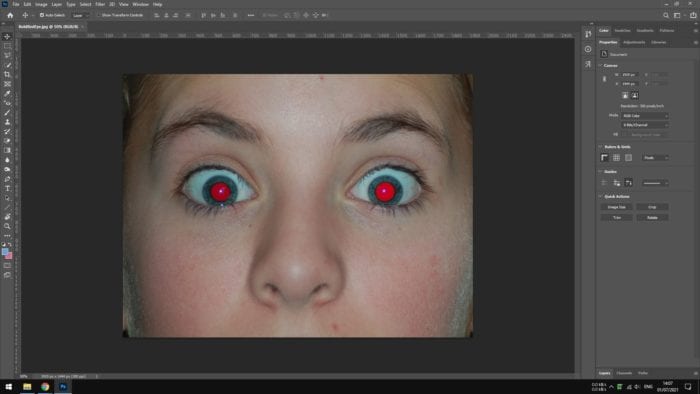Set canvas to landscape orientation
The height and width of the screenshot is (394, 700).
(634, 95)
